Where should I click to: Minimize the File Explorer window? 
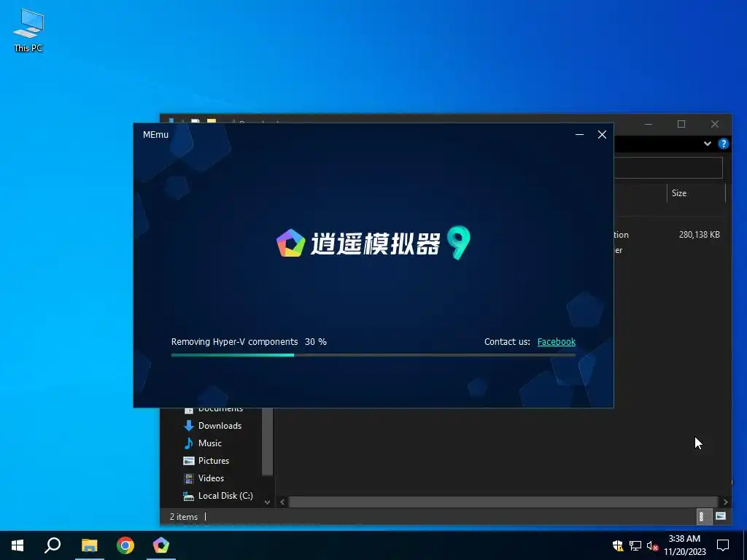(649, 124)
